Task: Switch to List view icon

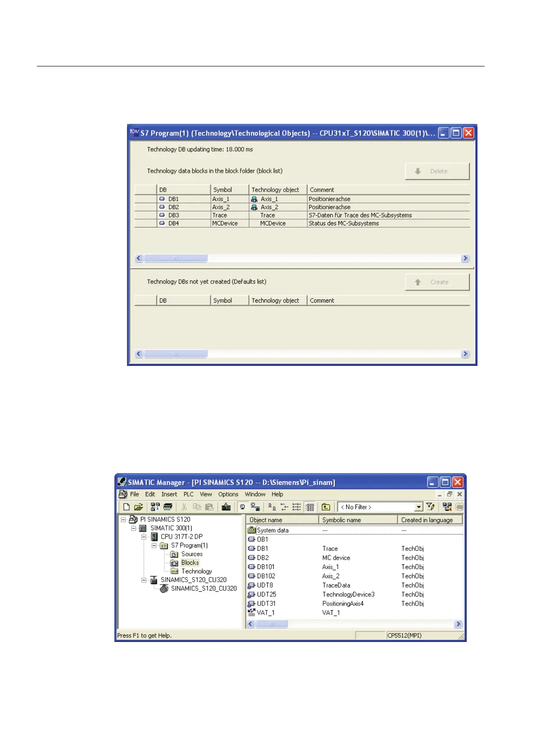Action: coord(297,507)
